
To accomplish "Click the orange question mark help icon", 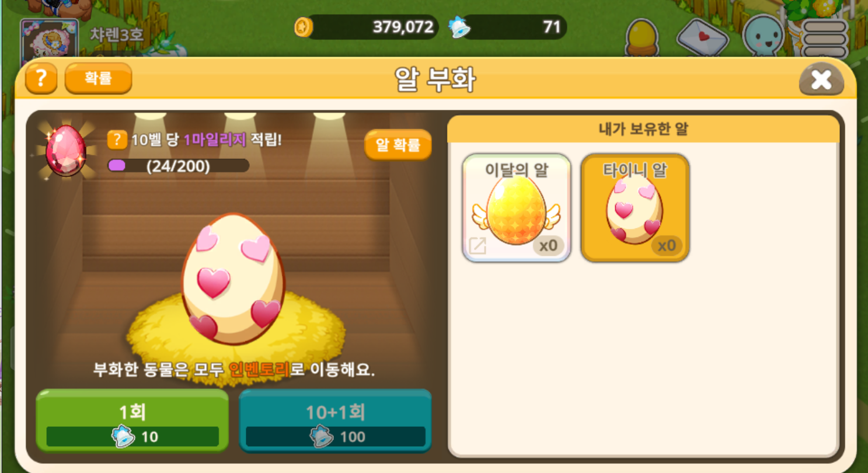I will click(41, 79).
